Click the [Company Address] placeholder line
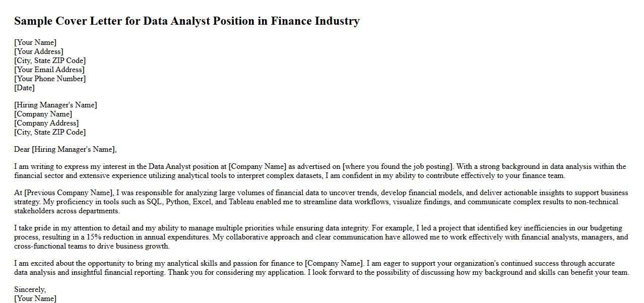 tap(46, 123)
